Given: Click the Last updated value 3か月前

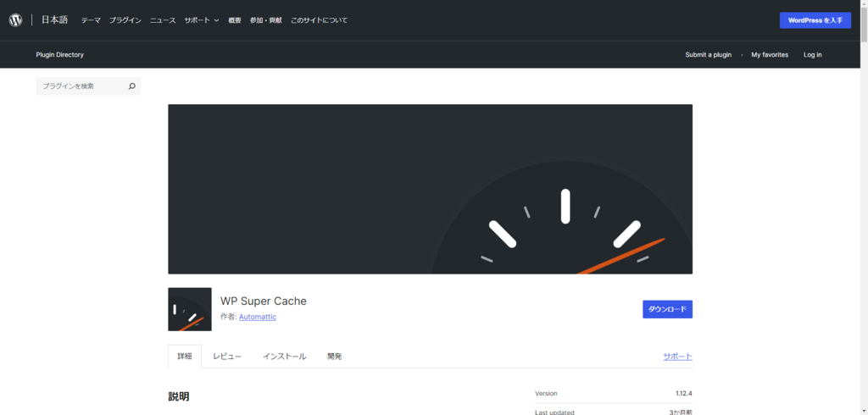Looking at the screenshot, I should (681, 412).
